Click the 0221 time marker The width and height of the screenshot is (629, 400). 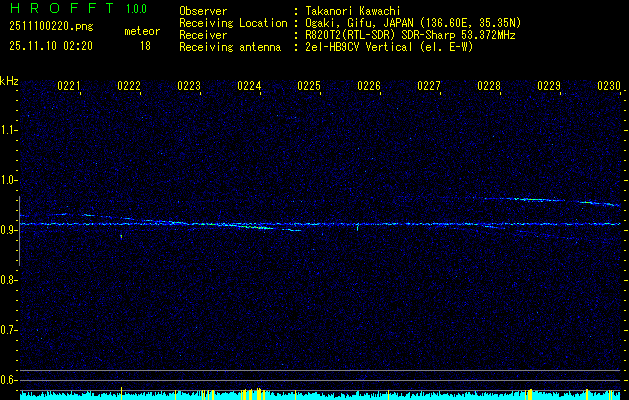(69, 87)
